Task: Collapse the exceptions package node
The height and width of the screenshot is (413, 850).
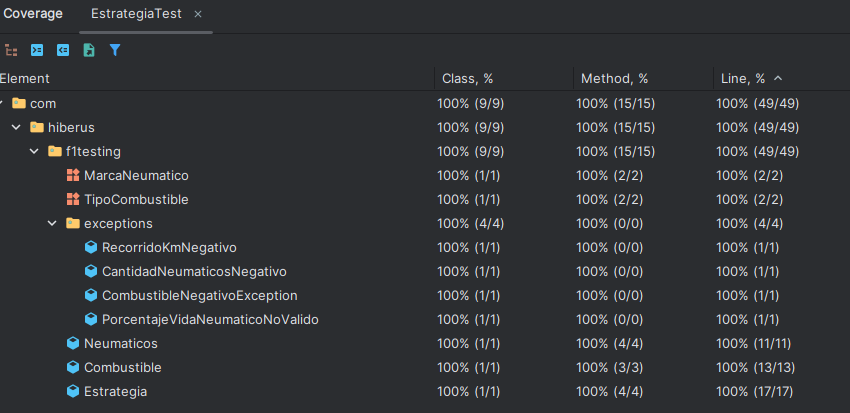Action: (52, 223)
